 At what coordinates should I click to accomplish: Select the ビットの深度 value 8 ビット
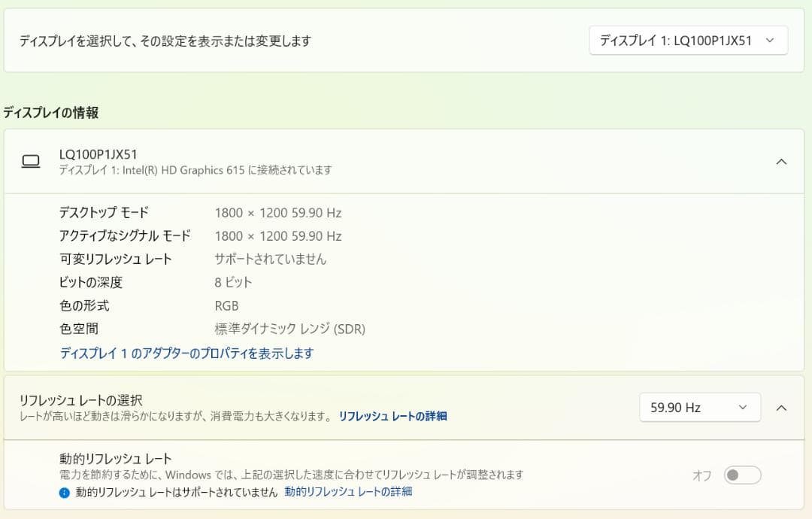(232, 282)
